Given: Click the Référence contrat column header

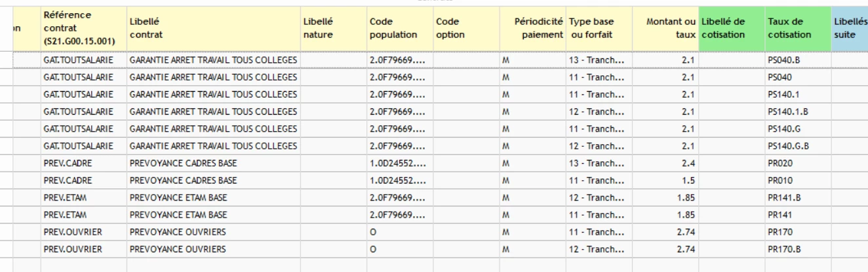Looking at the screenshot, I should 83,28.
